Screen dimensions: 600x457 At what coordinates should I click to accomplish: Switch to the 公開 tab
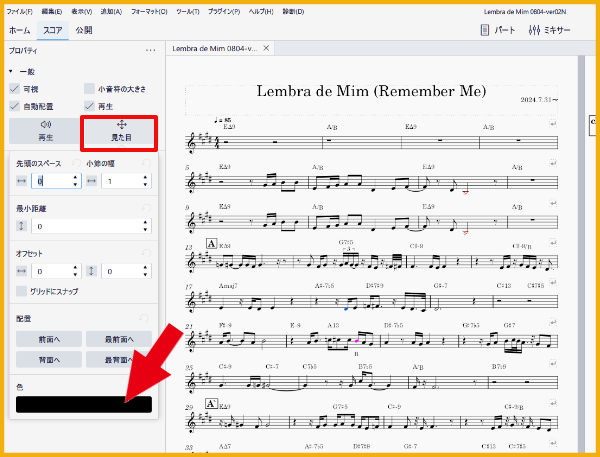84,30
